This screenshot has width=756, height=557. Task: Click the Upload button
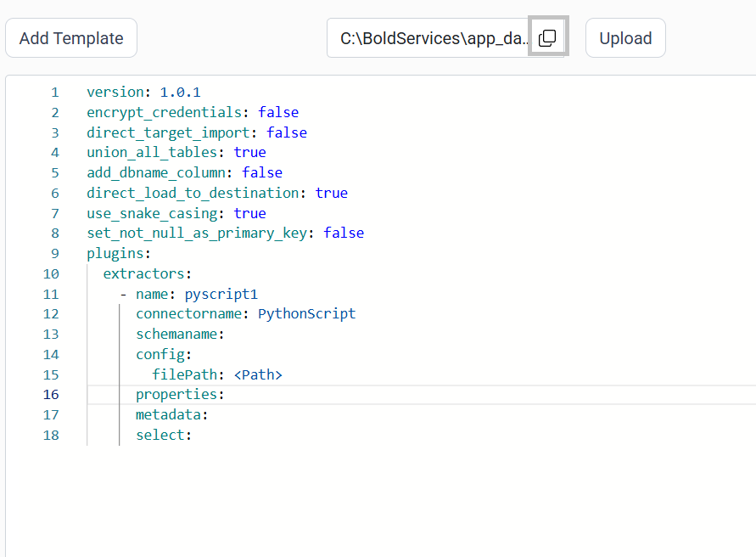625,37
